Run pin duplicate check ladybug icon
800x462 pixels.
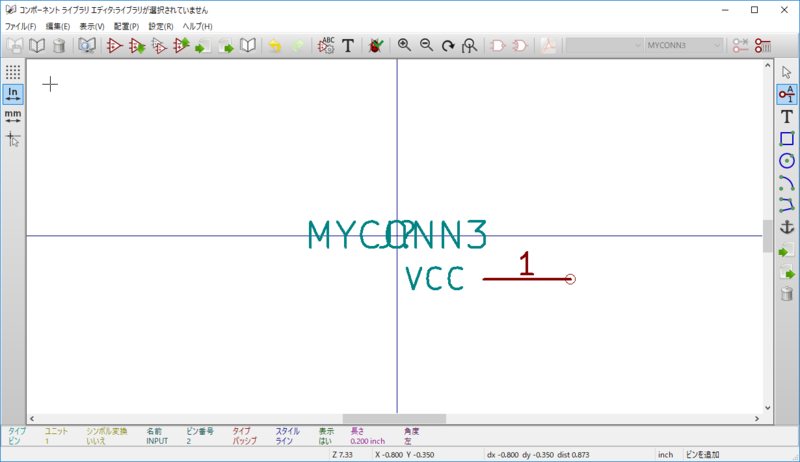click(x=376, y=46)
